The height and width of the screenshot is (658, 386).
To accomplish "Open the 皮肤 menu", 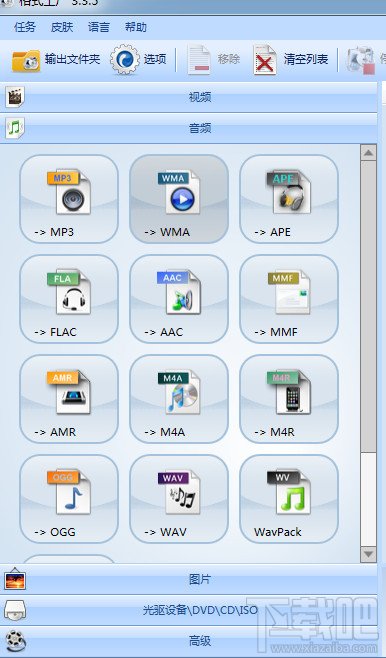I will coord(62,27).
